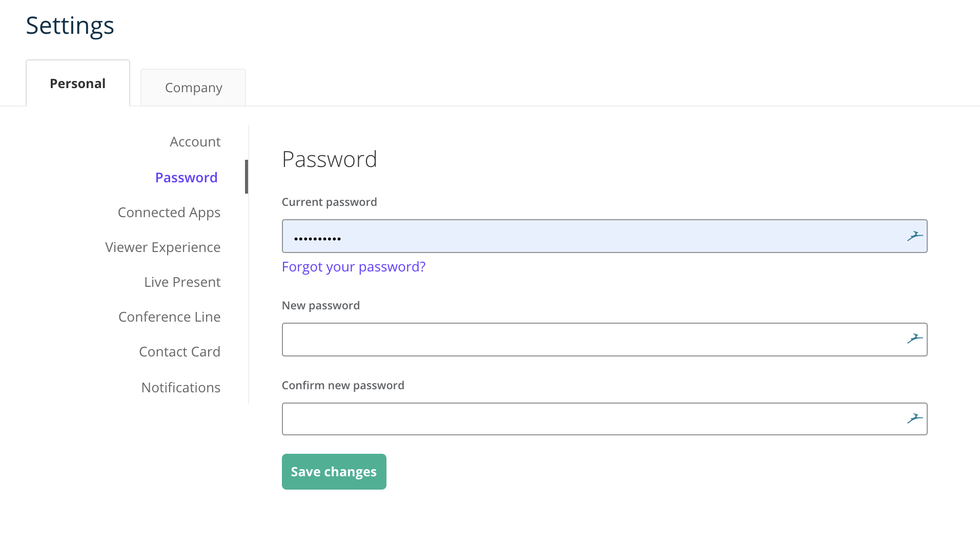Select the Personal tab

pyautogui.click(x=78, y=83)
